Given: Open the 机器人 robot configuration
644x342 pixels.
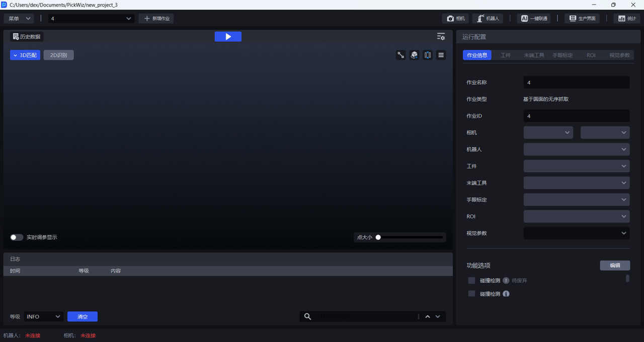Looking at the screenshot, I should click(488, 19).
